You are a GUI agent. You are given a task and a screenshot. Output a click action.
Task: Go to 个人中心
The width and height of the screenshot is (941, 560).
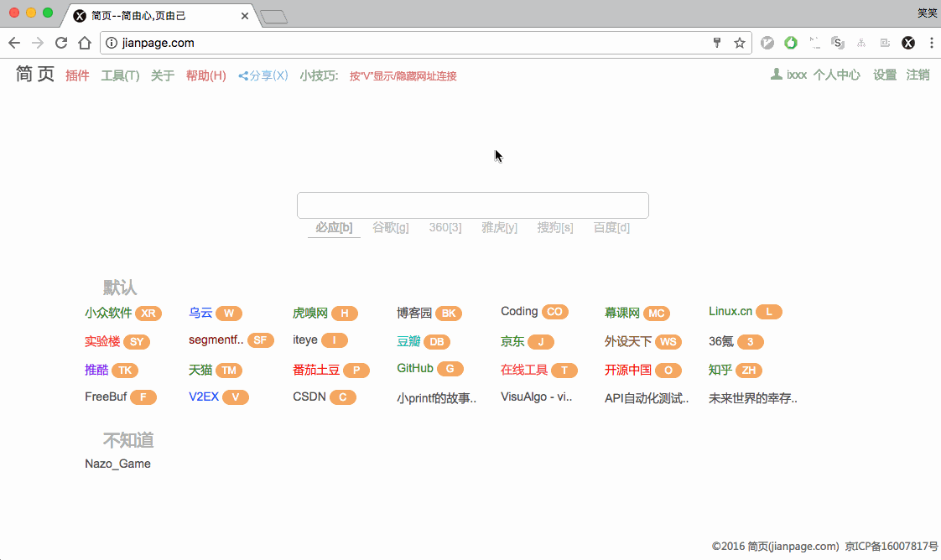(x=836, y=75)
